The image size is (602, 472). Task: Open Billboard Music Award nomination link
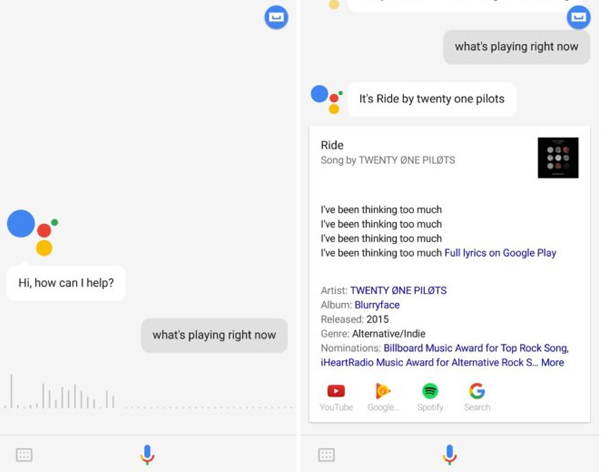pyautogui.click(x=476, y=348)
